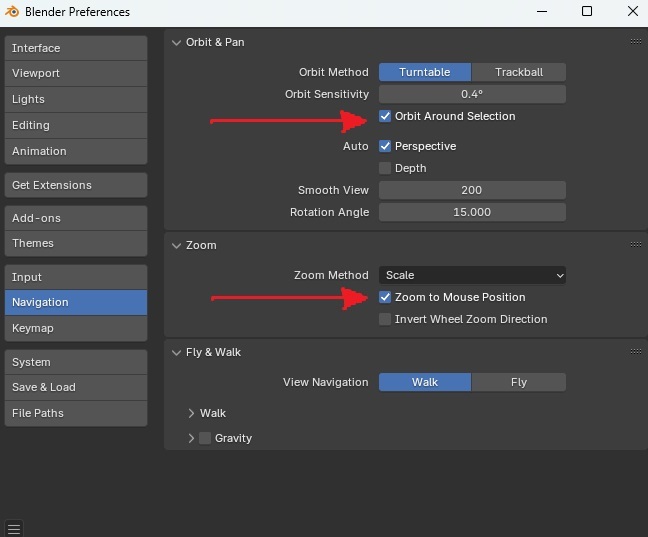This screenshot has height=537, width=648.
Task: Expand the Gravity subpanel arrow
Action: point(191,438)
